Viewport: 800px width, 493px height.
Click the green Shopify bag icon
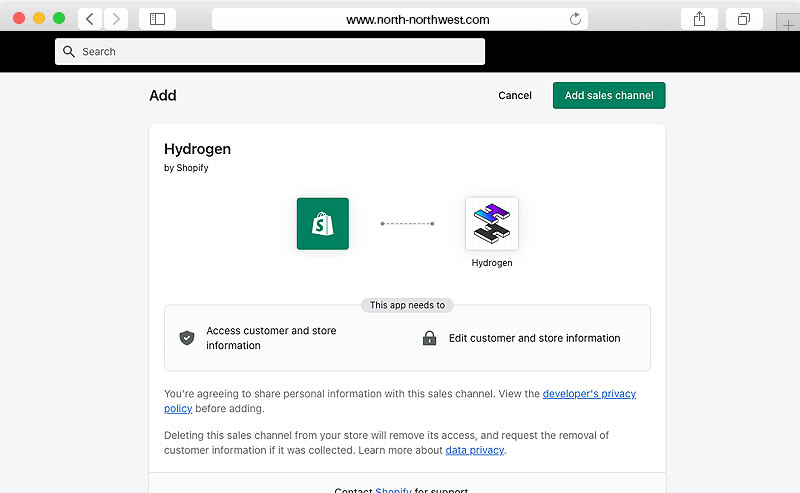[322, 223]
